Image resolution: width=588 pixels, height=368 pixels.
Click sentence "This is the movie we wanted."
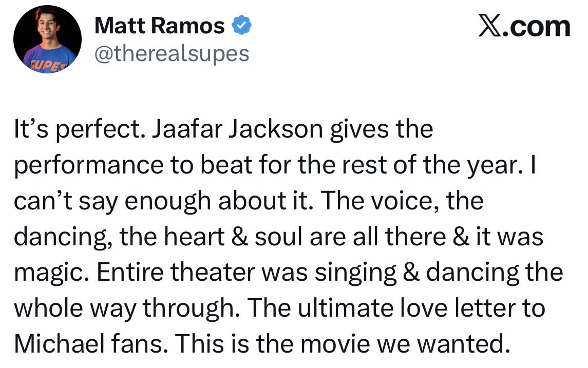(343, 344)
